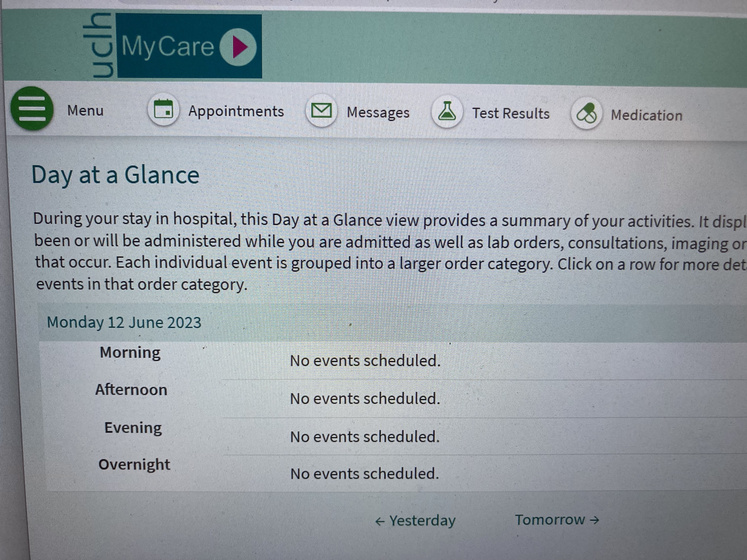Expand the Morning events row

(x=365, y=361)
